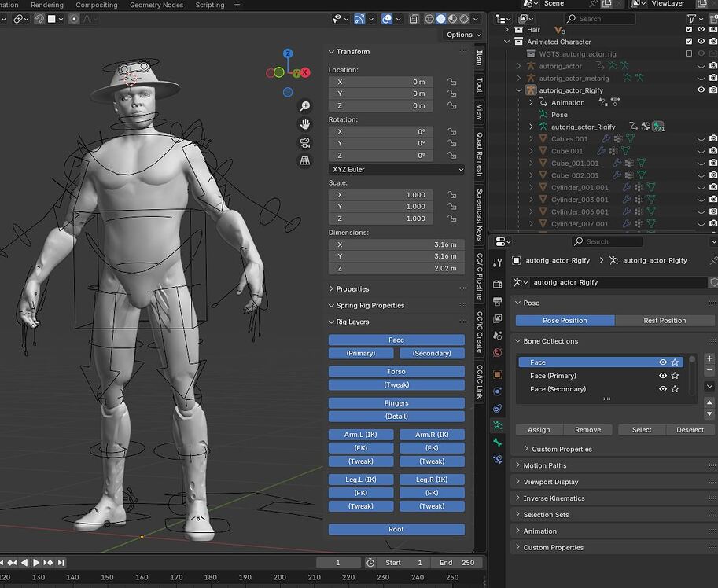Click the red X axis gizmo
The height and width of the screenshot is (588, 718).
click(305, 72)
